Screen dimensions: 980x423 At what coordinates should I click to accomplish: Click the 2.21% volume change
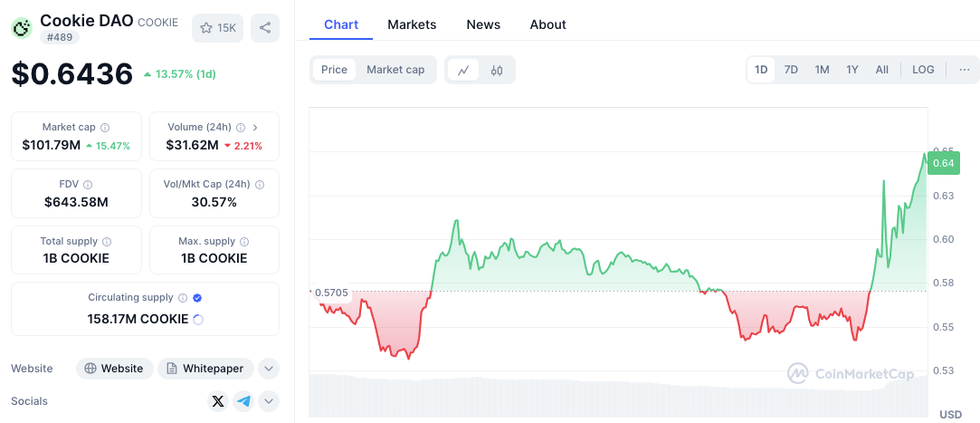(x=243, y=146)
